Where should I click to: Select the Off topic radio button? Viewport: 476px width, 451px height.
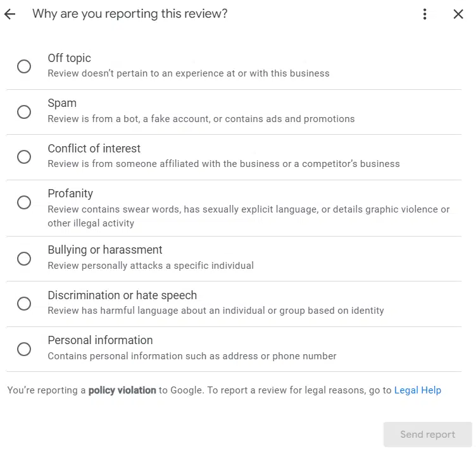[24, 66]
